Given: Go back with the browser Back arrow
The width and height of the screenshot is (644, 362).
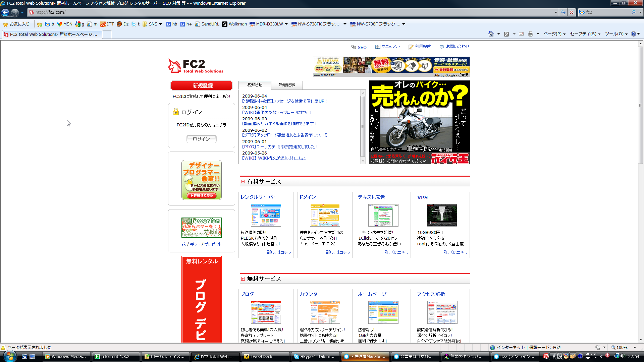Looking at the screenshot, I should pyautogui.click(x=5, y=12).
